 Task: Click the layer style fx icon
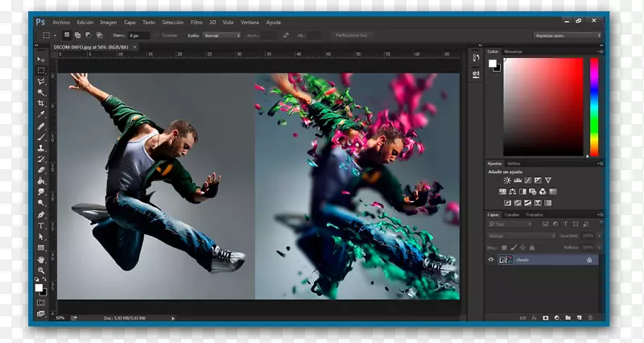tap(534, 318)
